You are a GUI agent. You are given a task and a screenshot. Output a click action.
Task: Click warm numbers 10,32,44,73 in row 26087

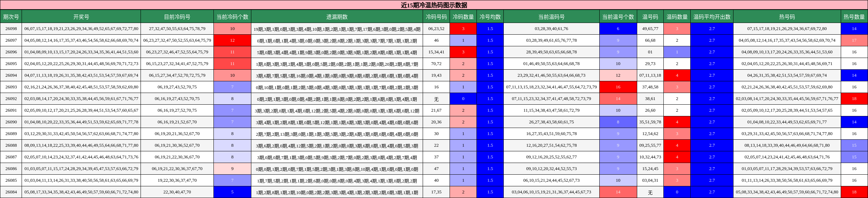650,157
